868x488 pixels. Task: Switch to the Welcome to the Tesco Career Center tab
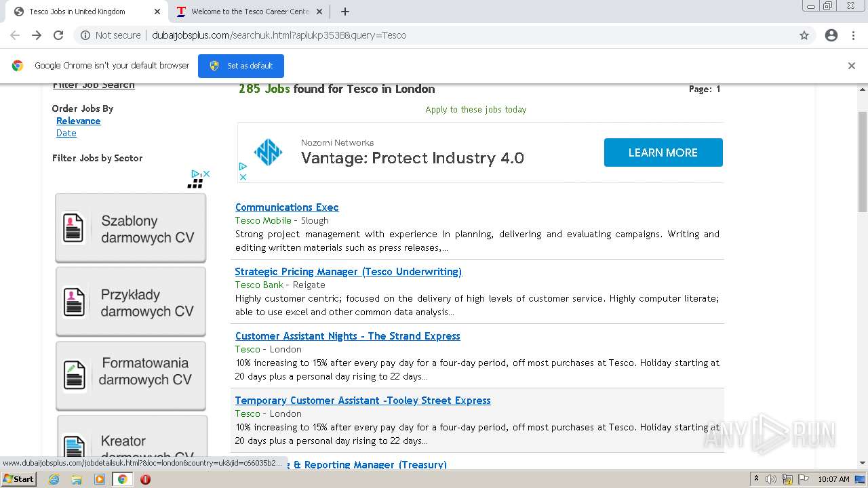[x=250, y=12]
